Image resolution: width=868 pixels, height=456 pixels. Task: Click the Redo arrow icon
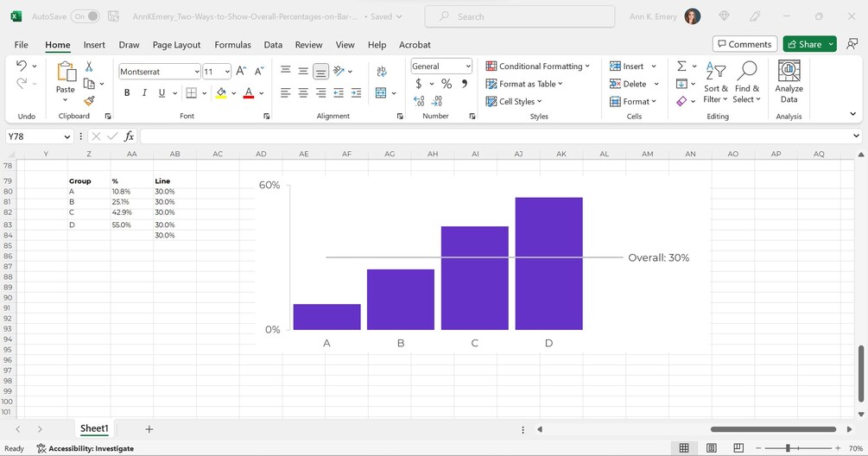[x=22, y=84]
